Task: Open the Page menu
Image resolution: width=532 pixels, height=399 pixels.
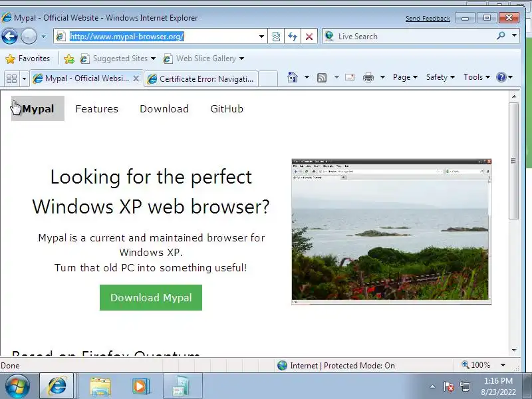Action: 405,77
